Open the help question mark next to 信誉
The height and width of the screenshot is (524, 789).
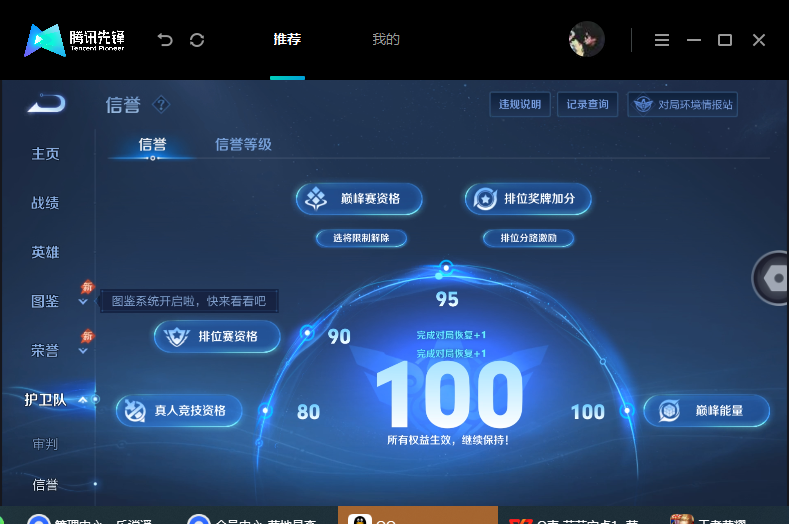pyautogui.click(x=161, y=105)
